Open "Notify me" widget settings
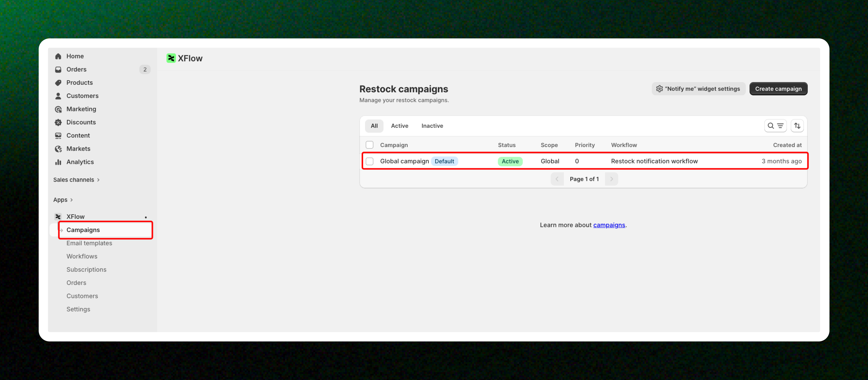Screen dimensions: 868x380 698,89
